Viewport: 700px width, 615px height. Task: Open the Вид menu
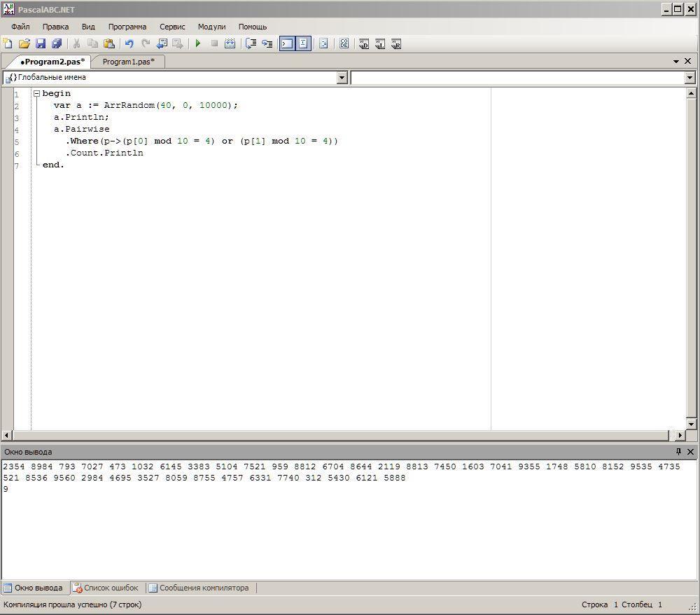pyautogui.click(x=88, y=27)
